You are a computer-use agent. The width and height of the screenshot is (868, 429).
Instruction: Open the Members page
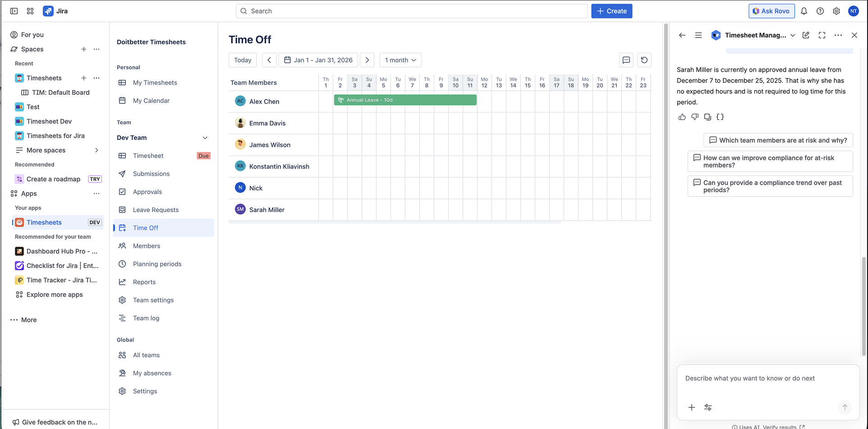(x=163, y=246)
